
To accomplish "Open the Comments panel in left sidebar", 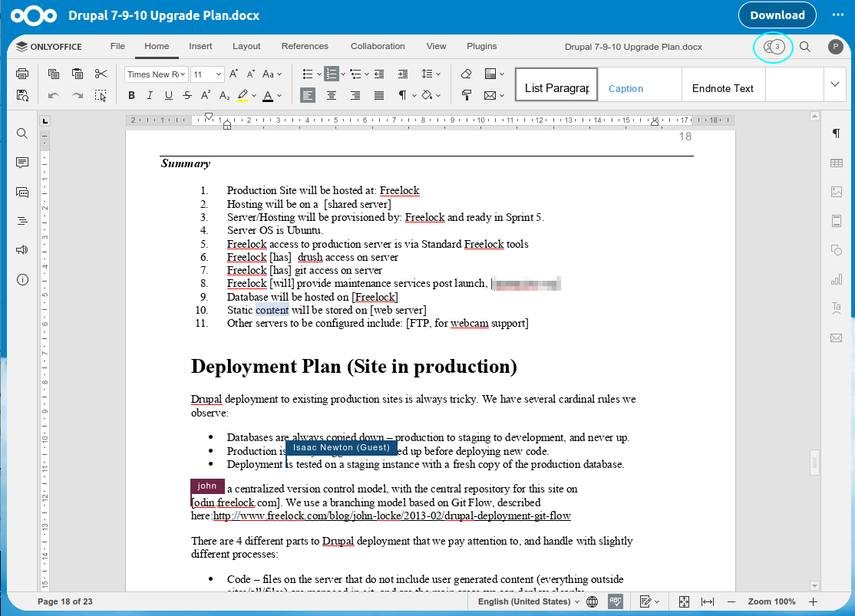I will 22,163.
